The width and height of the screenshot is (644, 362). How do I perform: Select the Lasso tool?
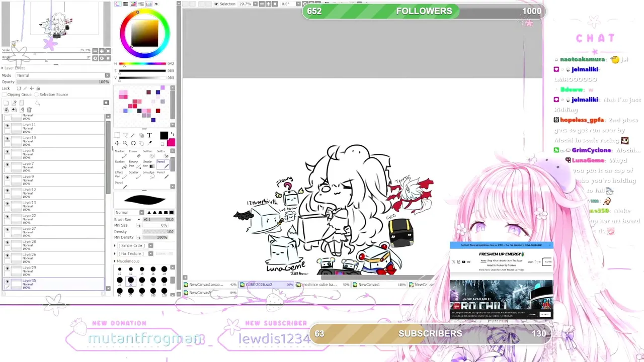click(x=125, y=135)
